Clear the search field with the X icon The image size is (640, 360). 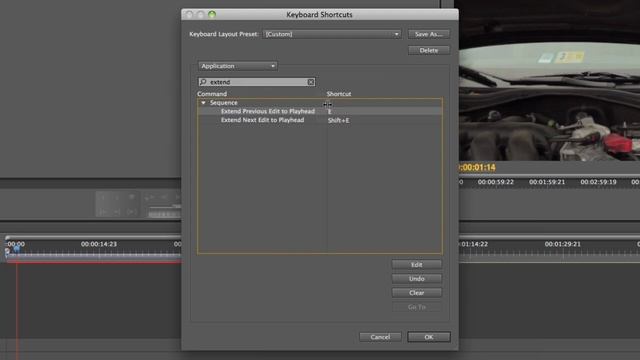click(x=311, y=82)
